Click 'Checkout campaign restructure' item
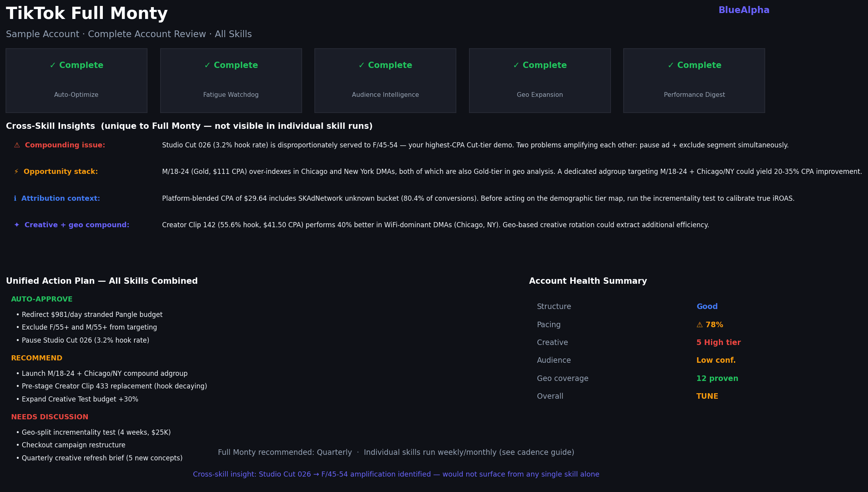Screen dimensions: 868x492 click(71, 445)
